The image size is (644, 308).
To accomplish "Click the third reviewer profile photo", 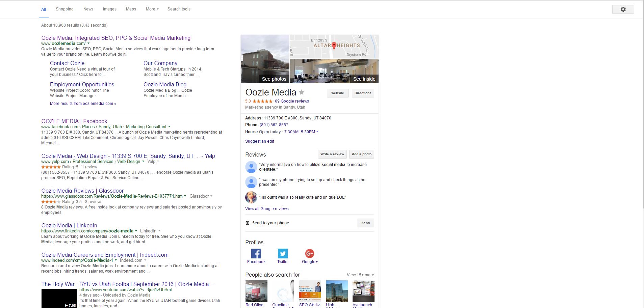I will 251,197.
